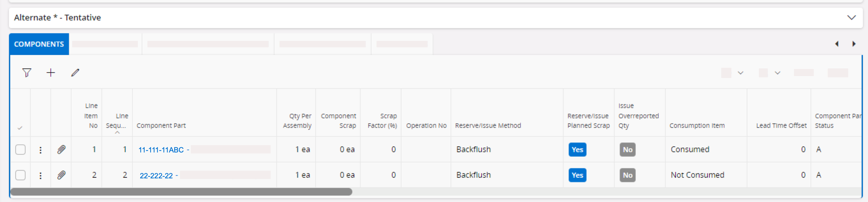
Task: Click the horizontal scrollbar below table
Action: pyautogui.click(x=181, y=192)
